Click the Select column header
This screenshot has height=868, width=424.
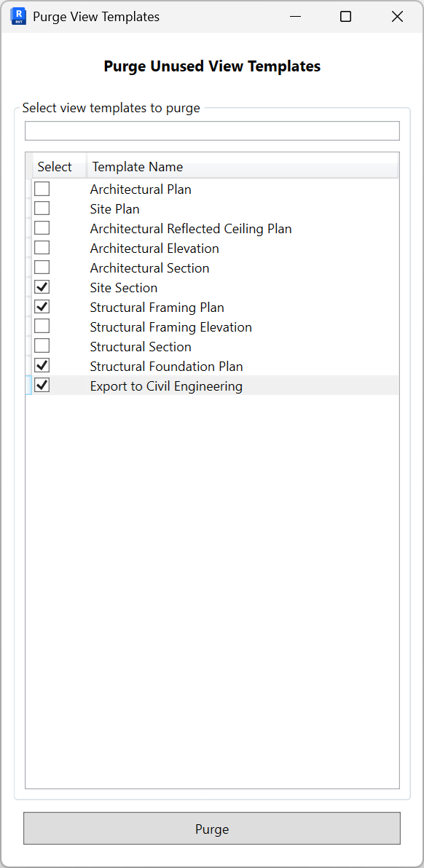pyautogui.click(x=55, y=166)
